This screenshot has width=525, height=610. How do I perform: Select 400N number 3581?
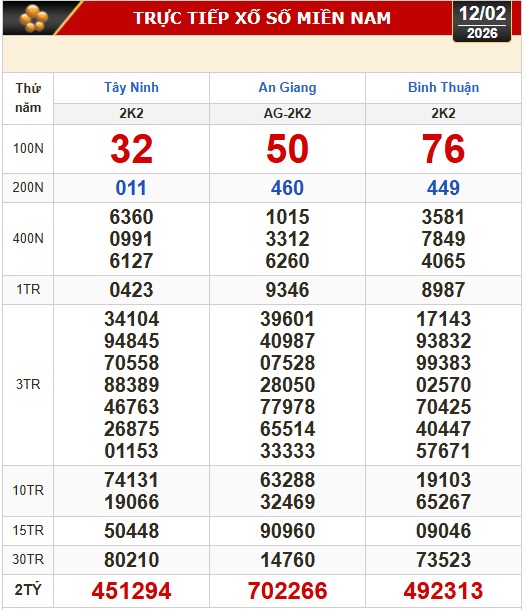click(443, 217)
